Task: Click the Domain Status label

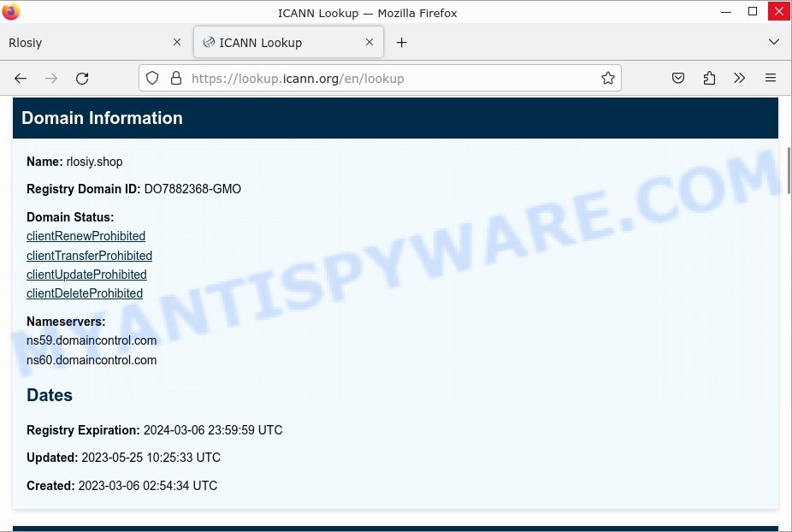Action: point(70,217)
